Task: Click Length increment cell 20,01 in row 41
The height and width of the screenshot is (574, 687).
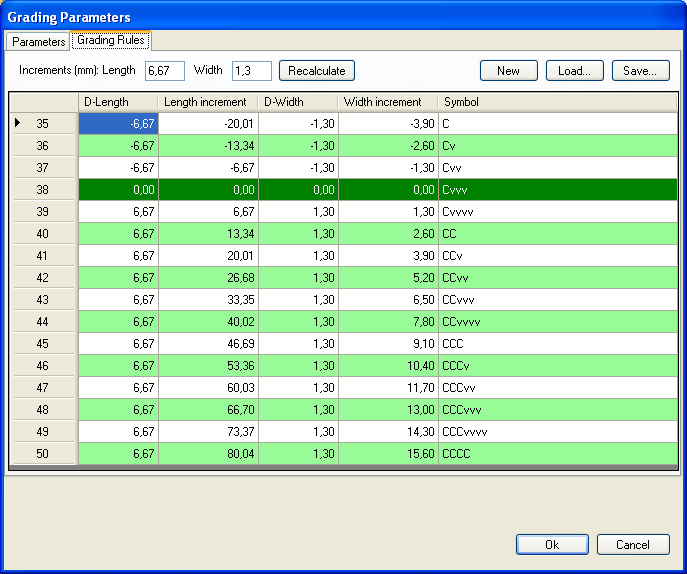Action: pyautogui.click(x=209, y=256)
